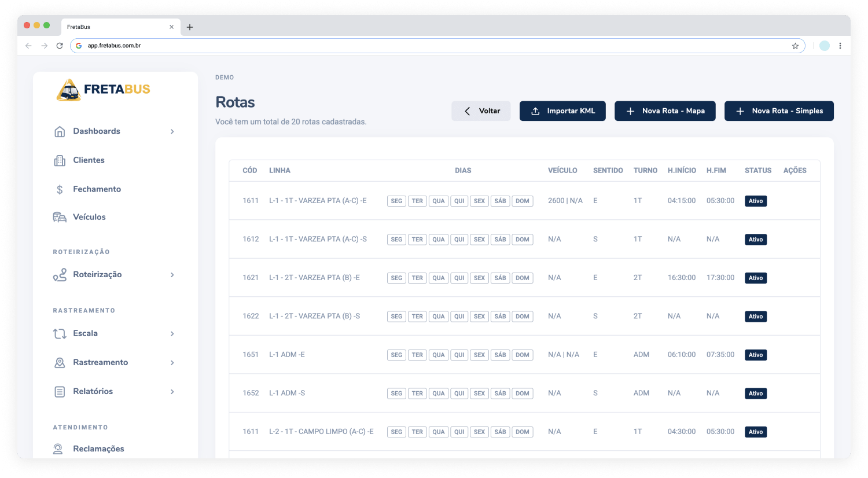Click the upload icon on Importar KML button
The width and height of the screenshot is (868, 478).
535,111
